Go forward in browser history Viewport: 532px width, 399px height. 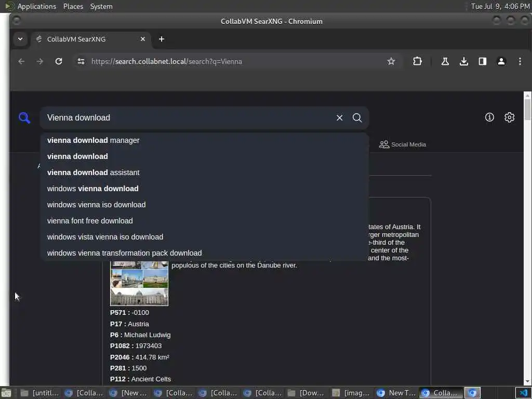(39, 61)
